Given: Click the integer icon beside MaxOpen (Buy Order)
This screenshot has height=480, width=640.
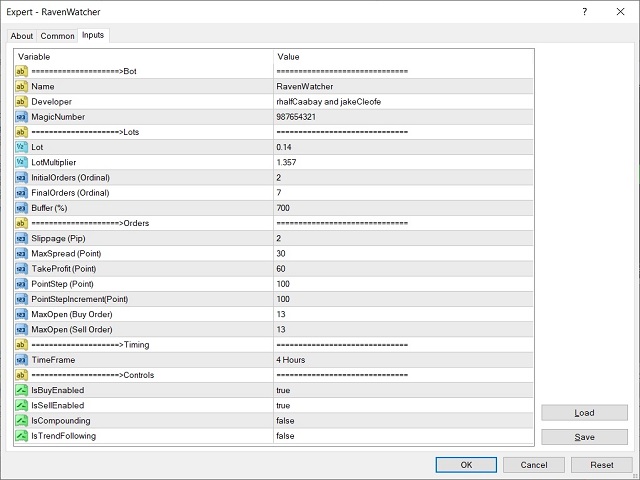Looking at the screenshot, I should pos(21,314).
